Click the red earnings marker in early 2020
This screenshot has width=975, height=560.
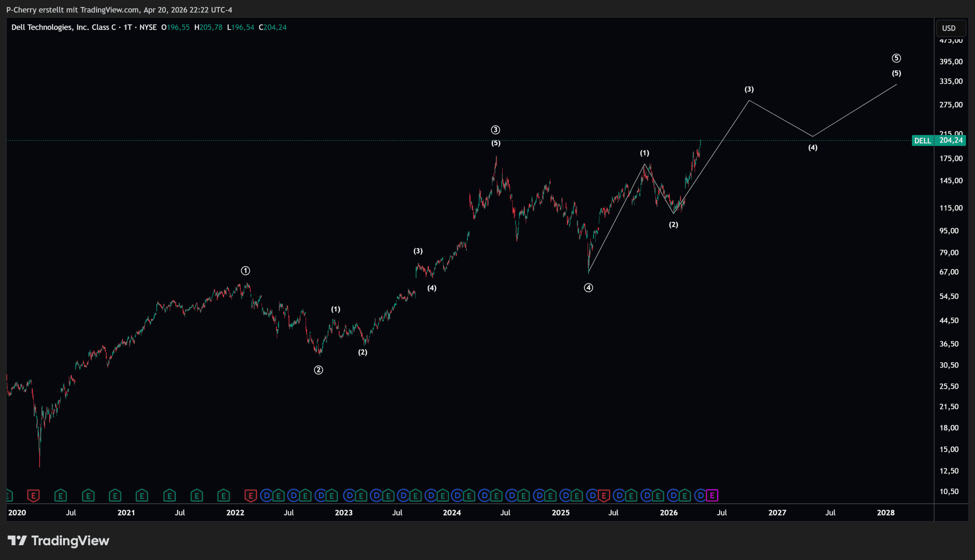[x=34, y=495]
